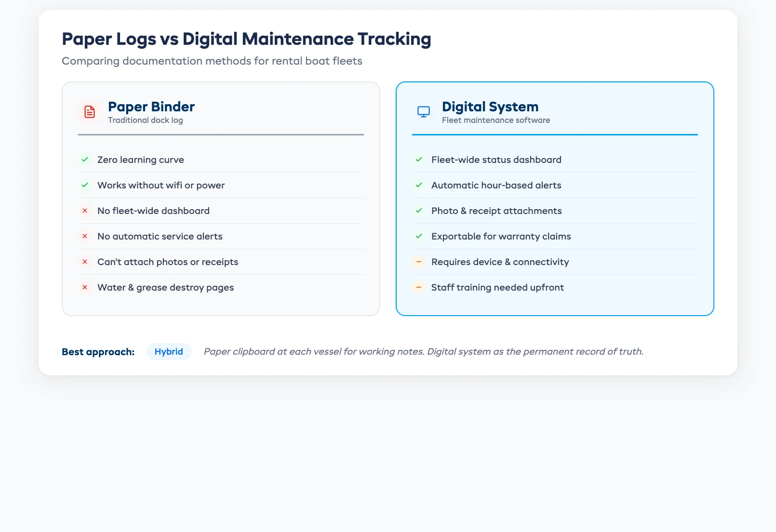This screenshot has height=532, width=776.
Task: Click the Water & grease destroy pages text
Action: [165, 287]
